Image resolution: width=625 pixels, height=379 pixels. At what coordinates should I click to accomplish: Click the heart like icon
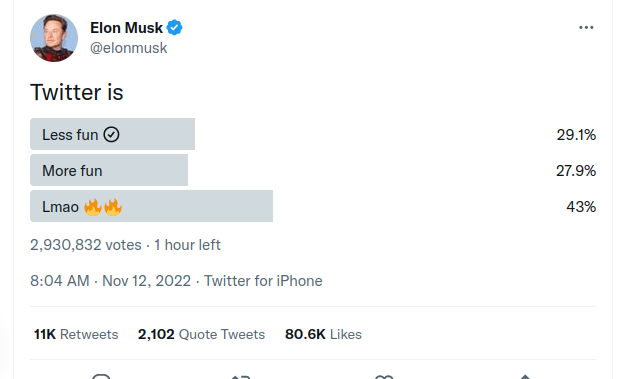pyautogui.click(x=384, y=376)
